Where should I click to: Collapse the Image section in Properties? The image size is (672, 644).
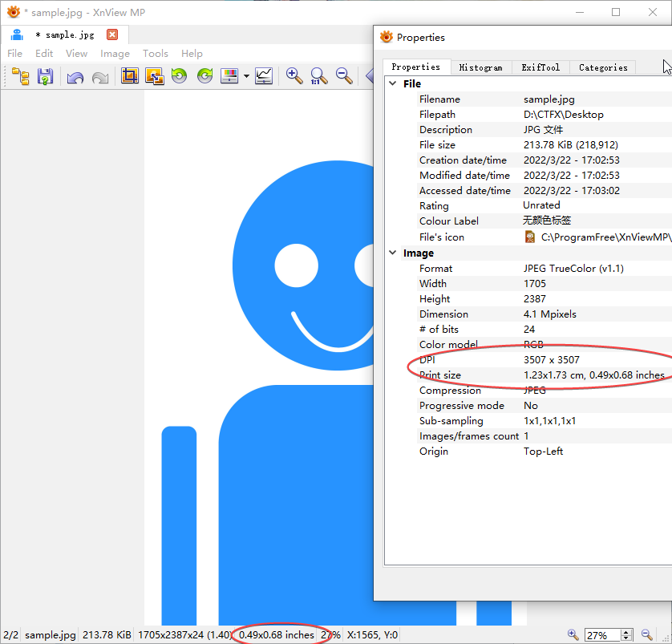(x=393, y=253)
